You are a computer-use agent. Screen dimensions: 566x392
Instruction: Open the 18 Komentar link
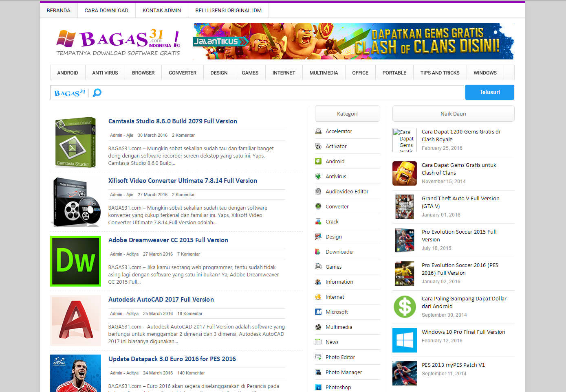point(190,313)
